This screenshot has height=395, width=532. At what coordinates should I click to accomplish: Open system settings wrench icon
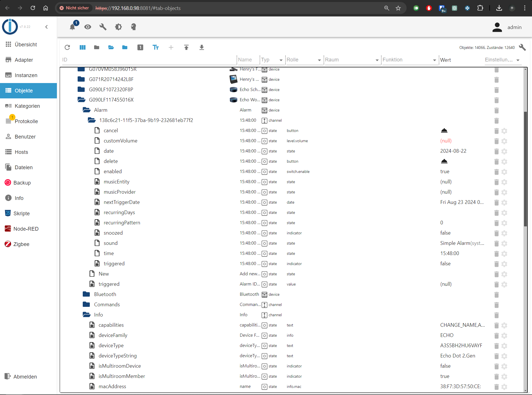[x=103, y=27]
